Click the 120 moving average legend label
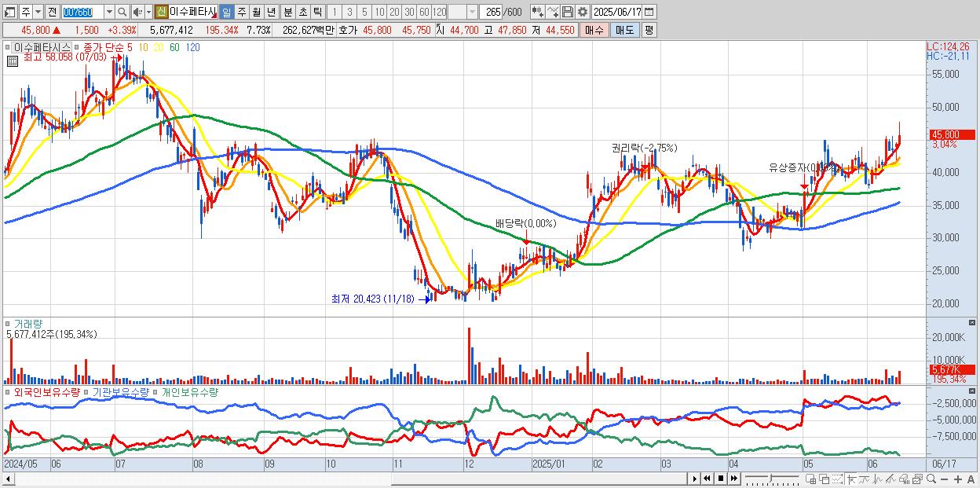Viewport: 980px width, 488px height. click(x=192, y=47)
